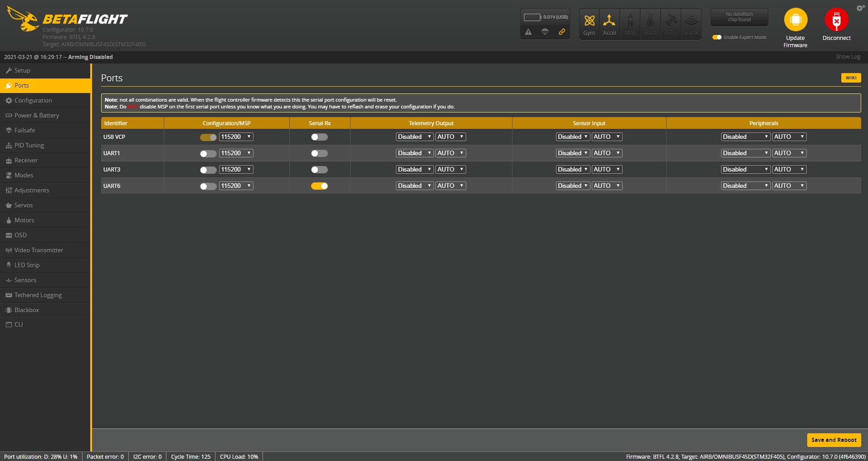This screenshot has width=868, height=461.
Task: Click the CLI terminal icon in sidebar
Action: click(x=9, y=324)
